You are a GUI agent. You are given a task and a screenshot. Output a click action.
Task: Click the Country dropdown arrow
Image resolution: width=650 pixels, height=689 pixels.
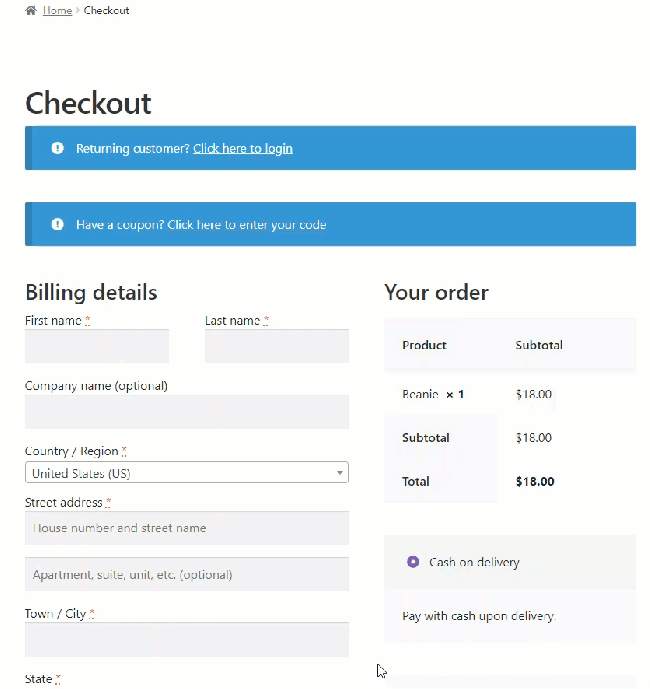pyautogui.click(x=340, y=473)
